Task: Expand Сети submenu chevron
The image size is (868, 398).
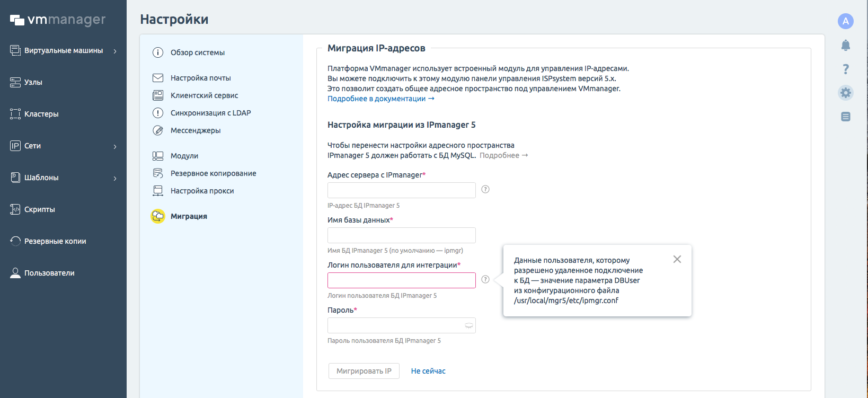Action: pos(115,146)
